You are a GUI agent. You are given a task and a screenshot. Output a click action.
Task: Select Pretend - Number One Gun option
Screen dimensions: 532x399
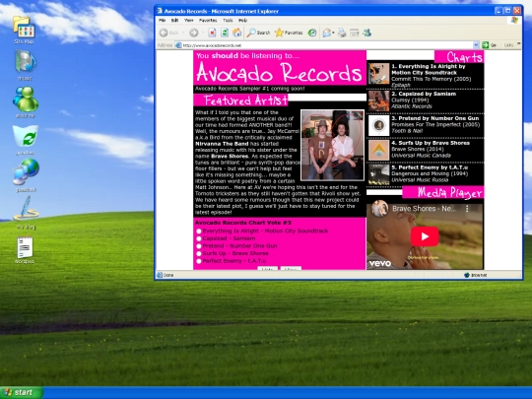coord(199,246)
